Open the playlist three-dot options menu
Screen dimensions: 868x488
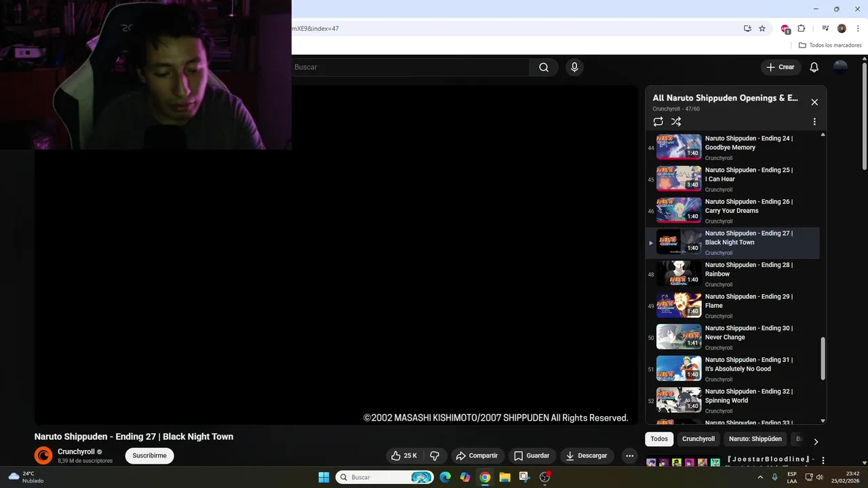814,122
